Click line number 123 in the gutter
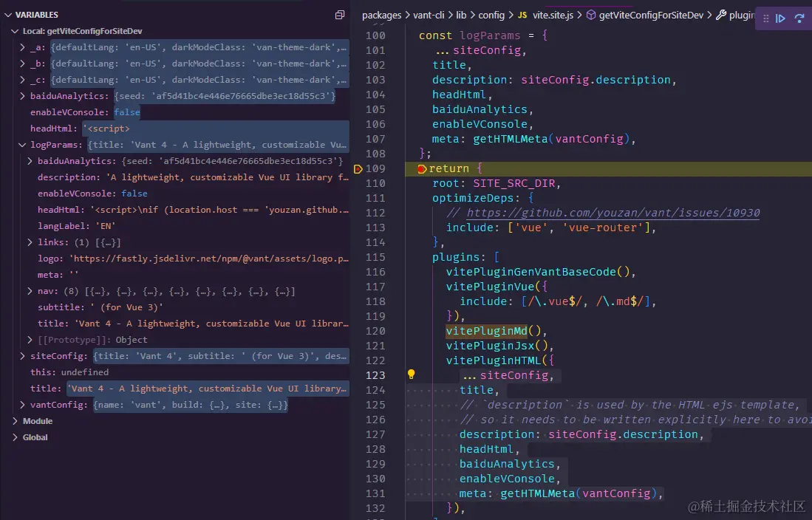 pyautogui.click(x=375, y=375)
